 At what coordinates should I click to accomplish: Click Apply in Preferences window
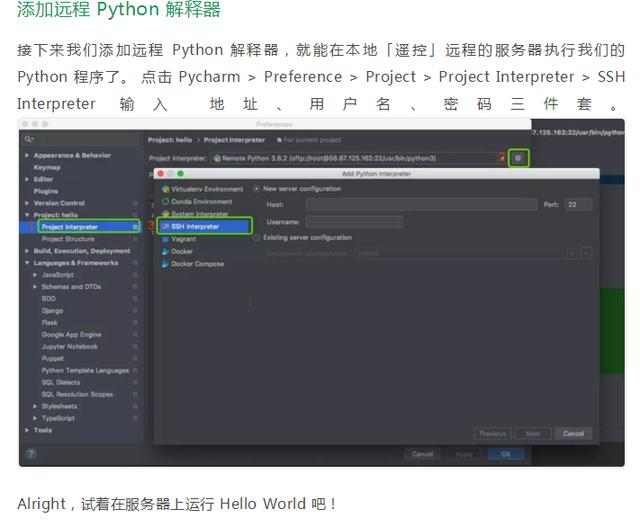tap(464, 454)
